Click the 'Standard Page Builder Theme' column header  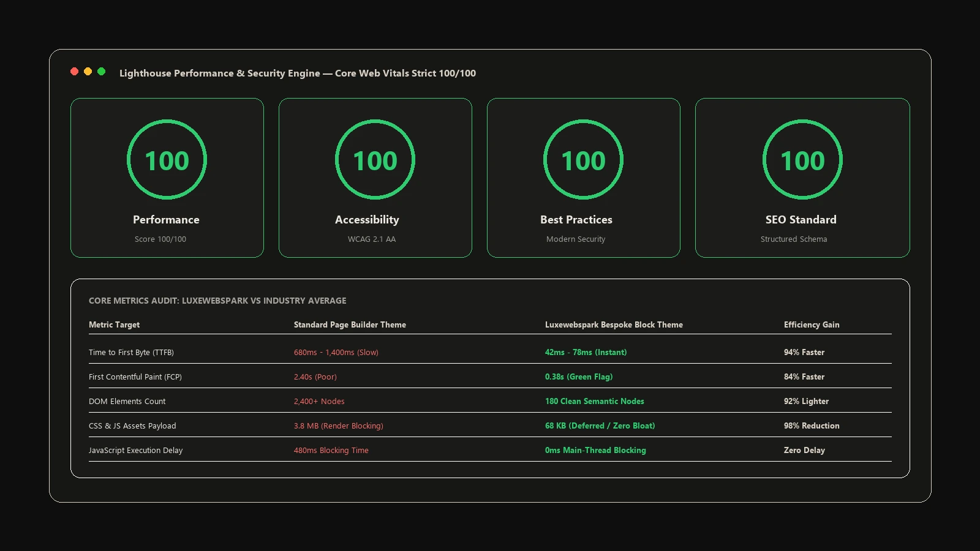[350, 325]
